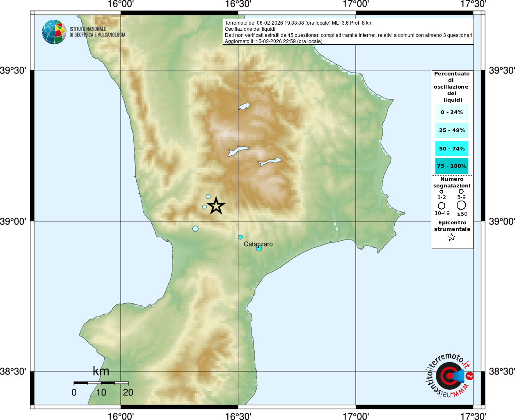Pick the 0 - 24% legend swatch
This screenshot has width=515, height=420.
[x=452, y=112]
